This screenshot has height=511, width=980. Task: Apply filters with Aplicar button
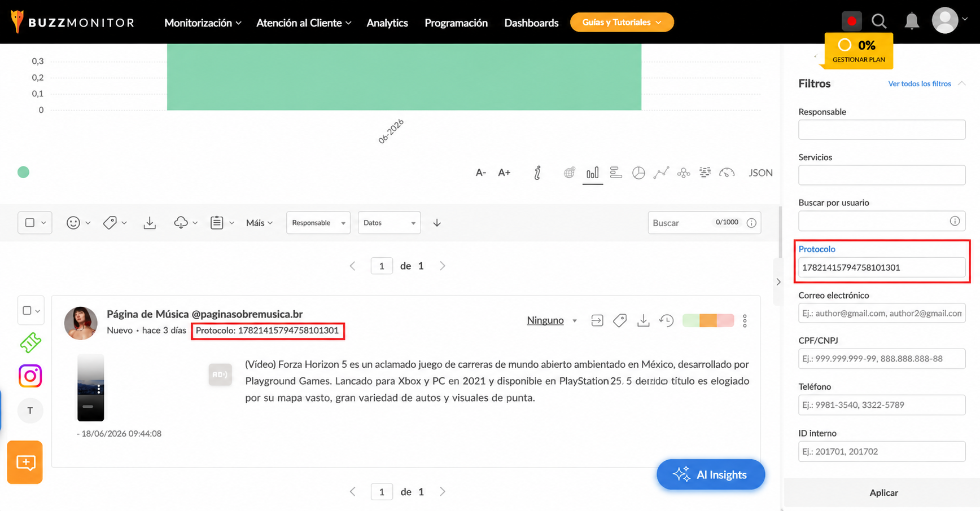click(x=883, y=493)
